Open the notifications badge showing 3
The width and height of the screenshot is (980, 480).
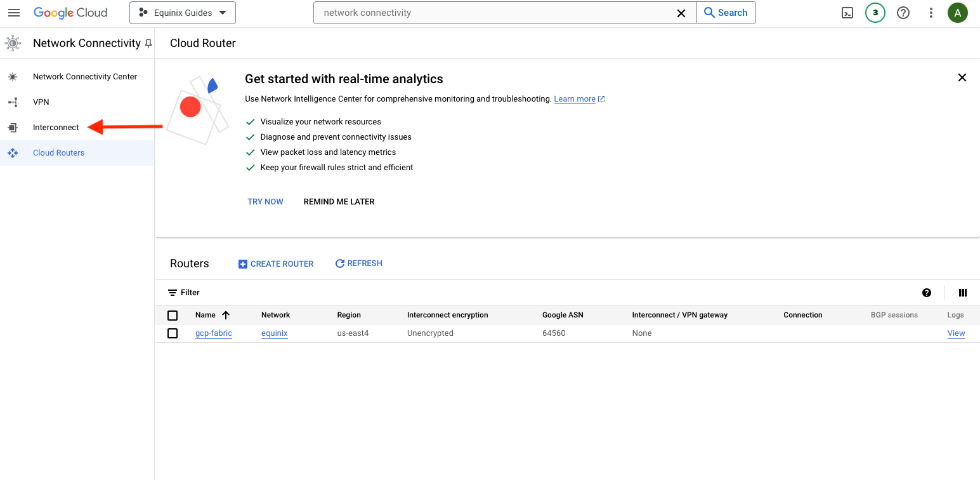click(875, 13)
